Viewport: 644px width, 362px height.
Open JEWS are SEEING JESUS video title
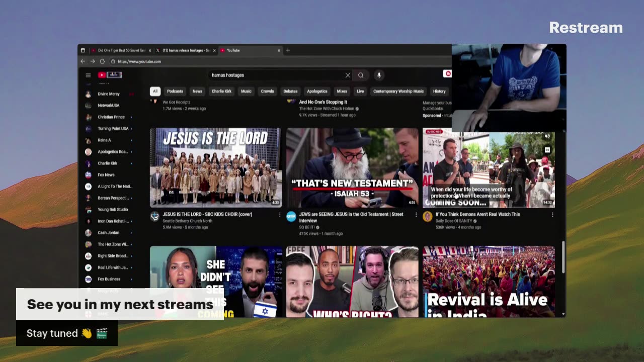351,217
